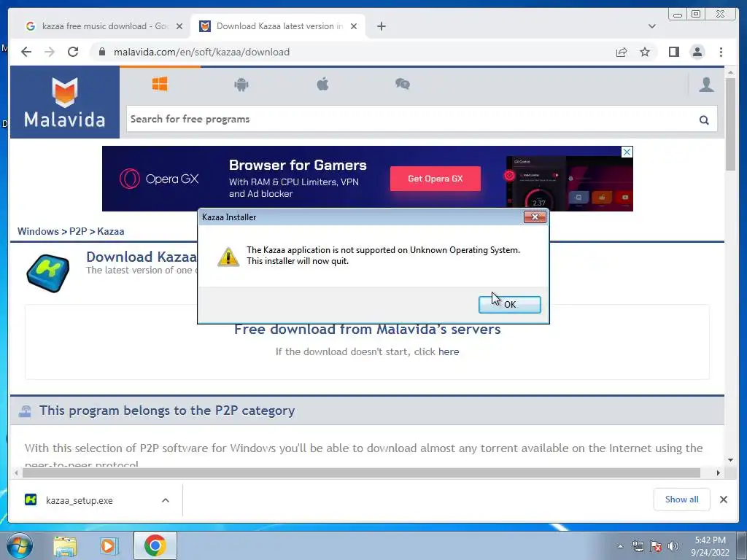Open Chrome profile avatar
Screen dimensions: 747x560
tap(697, 52)
